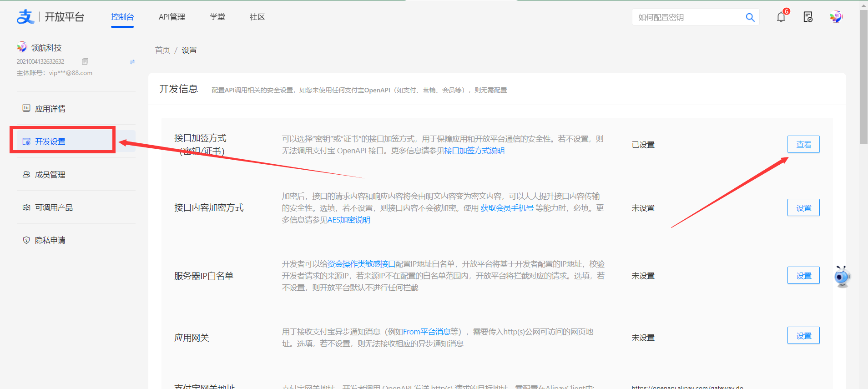Click the 接口内容加密方式 row label
Image resolution: width=868 pixels, height=389 pixels.
(209, 207)
